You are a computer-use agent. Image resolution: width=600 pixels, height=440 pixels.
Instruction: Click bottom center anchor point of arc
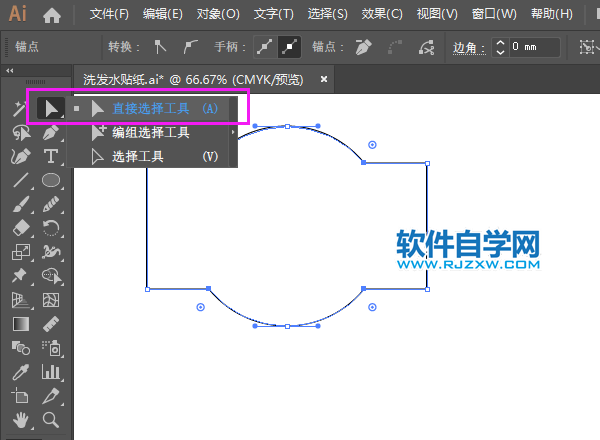287,326
